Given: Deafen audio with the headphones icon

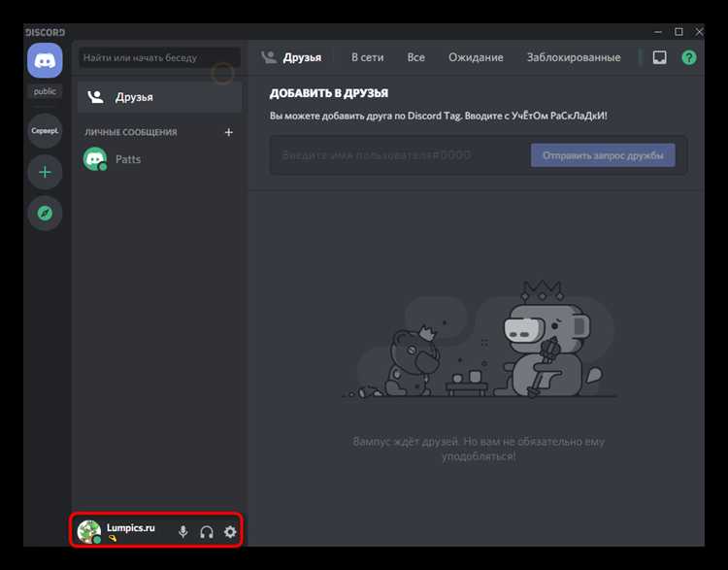Looking at the screenshot, I should click(207, 532).
